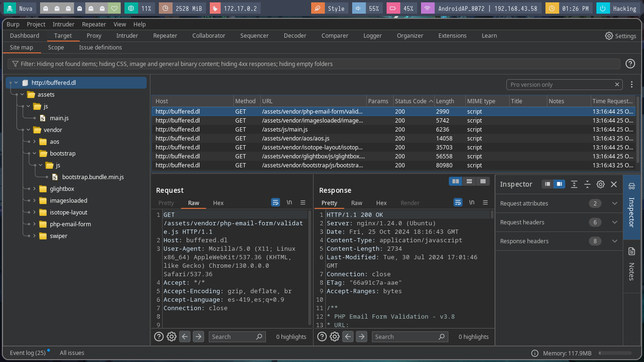Click Request panel settings gear icon

(x=172, y=337)
